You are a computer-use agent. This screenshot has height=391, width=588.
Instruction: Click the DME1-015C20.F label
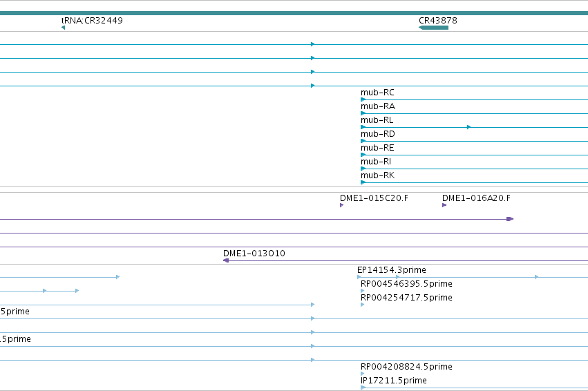coord(374,198)
